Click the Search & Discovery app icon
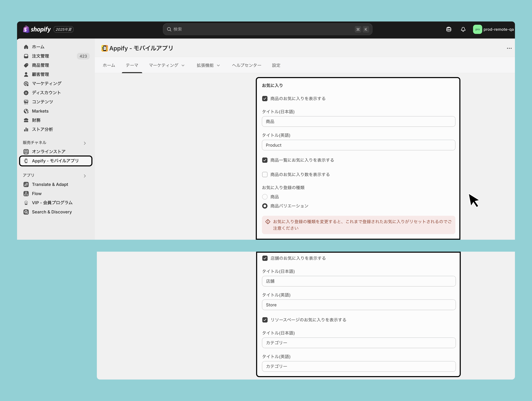The image size is (532, 401). pos(26,212)
